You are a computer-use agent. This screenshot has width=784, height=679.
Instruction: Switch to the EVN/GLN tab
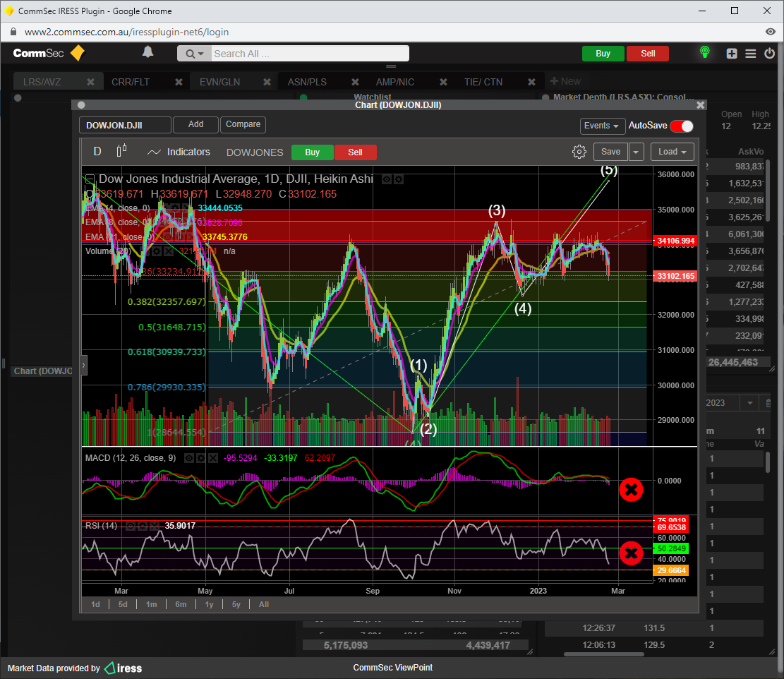(219, 82)
